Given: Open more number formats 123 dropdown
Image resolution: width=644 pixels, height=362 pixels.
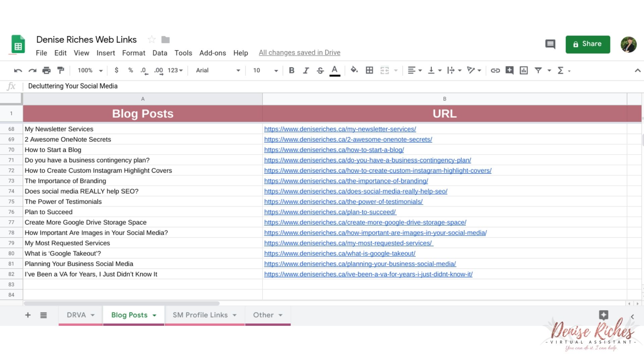Looking at the screenshot, I should pyautogui.click(x=175, y=70).
